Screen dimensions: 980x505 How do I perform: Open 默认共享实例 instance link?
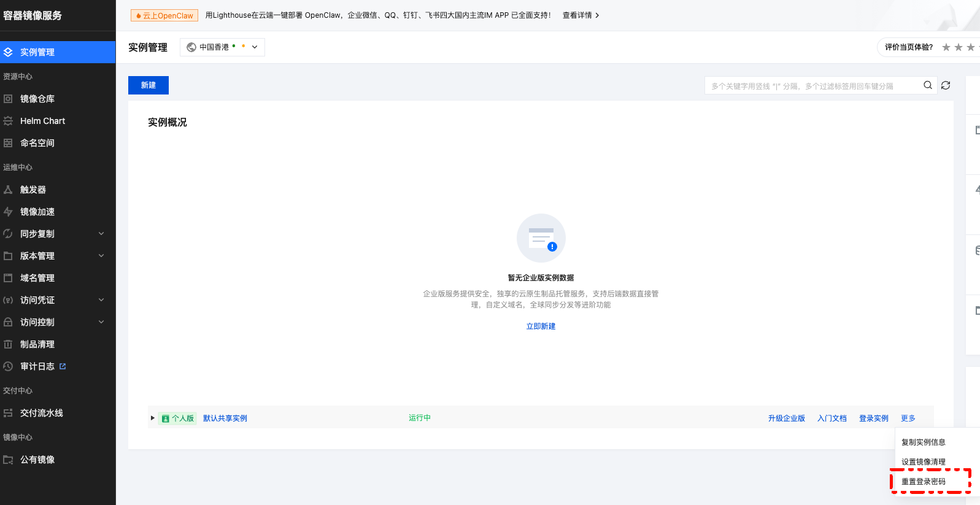click(225, 418)
